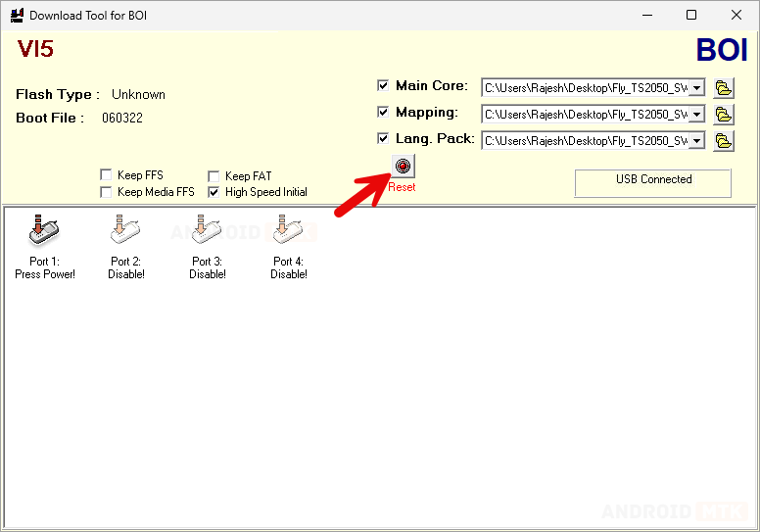Click the app icon in title bar
Image resolution: width=760 pixels, height=532 pixels.
[x=16, y=16]
